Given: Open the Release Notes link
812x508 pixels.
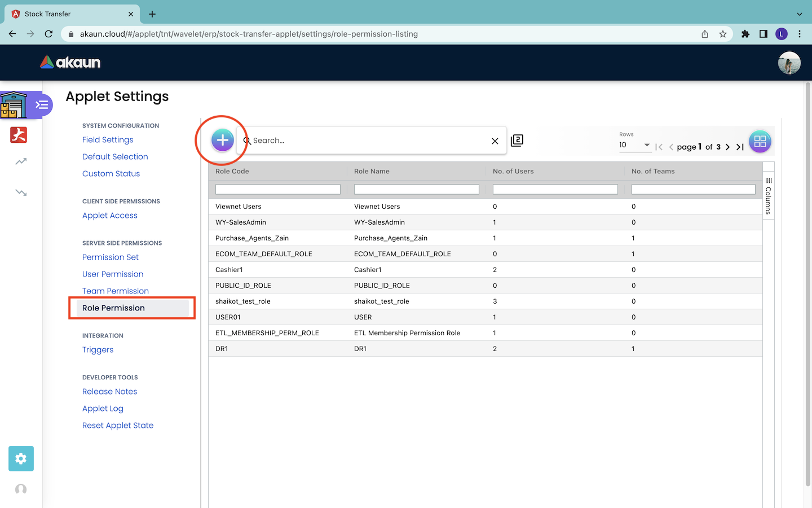Looking at the screenshot, I should (x=109, y=391).
